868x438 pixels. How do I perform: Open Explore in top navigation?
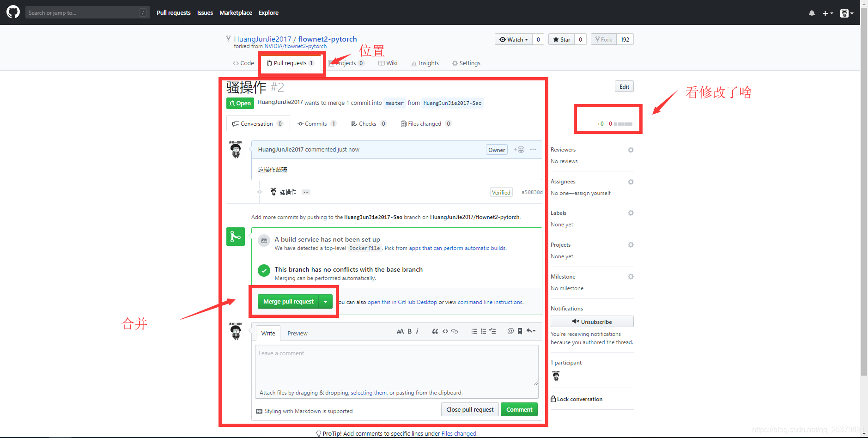tap(268, 12)
